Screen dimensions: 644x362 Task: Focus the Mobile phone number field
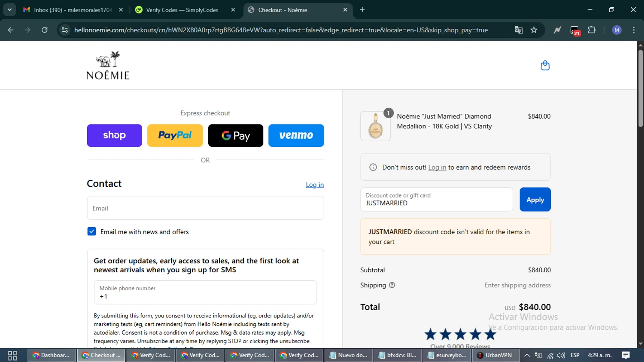pyautogui.click(x=205, y=292)
